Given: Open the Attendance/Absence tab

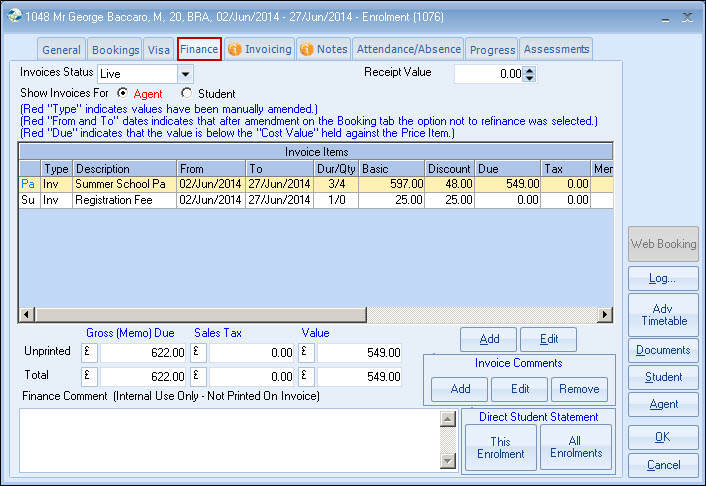Looking at the screenshot, I should (409, 49).
